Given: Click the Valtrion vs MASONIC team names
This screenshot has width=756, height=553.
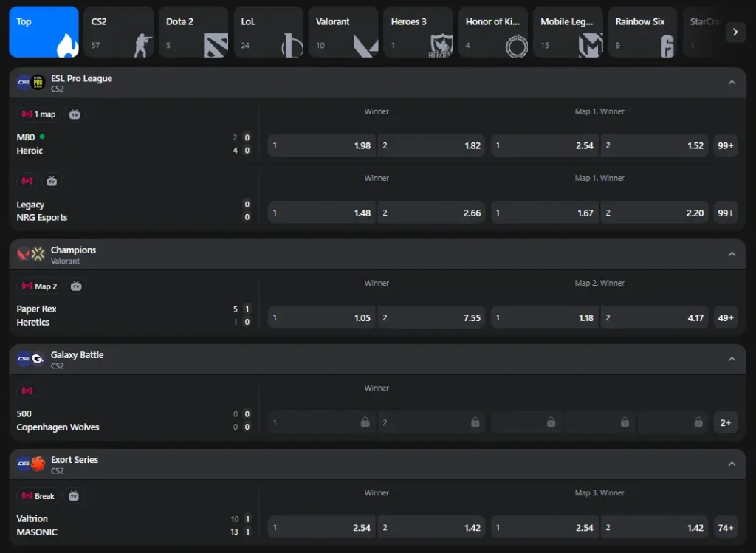Looking at the screenshot, I should click(x=37, y=526).
